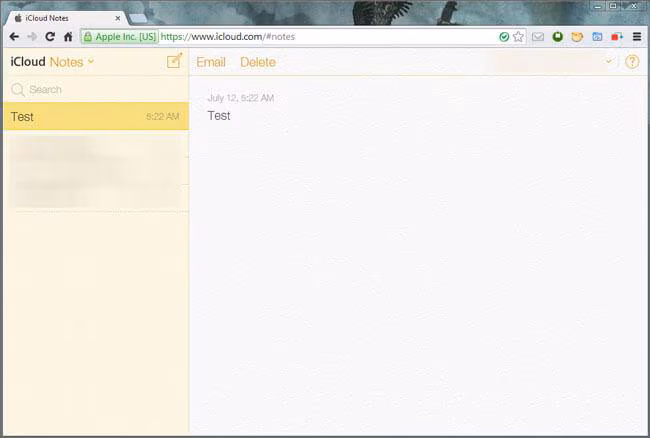Viewport: 650px width, 438px height.
Task: Click the green checkmark security icon
Action: point(504,37)
